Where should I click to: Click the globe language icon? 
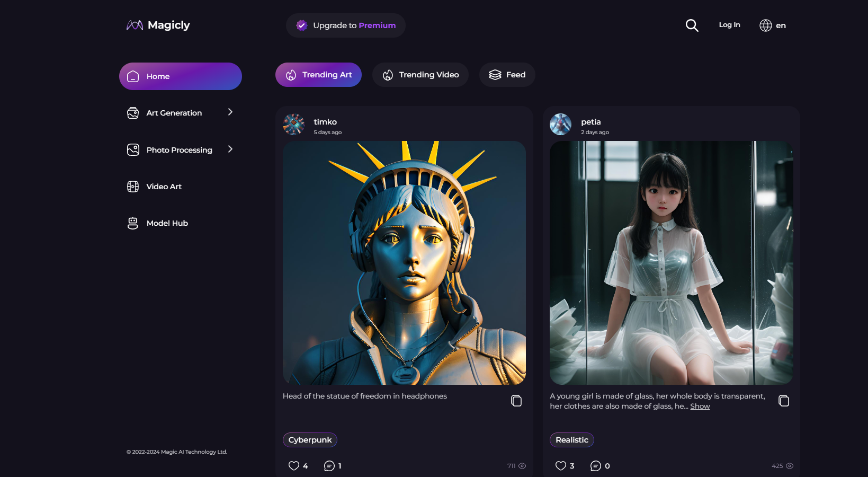pos(765,25)
